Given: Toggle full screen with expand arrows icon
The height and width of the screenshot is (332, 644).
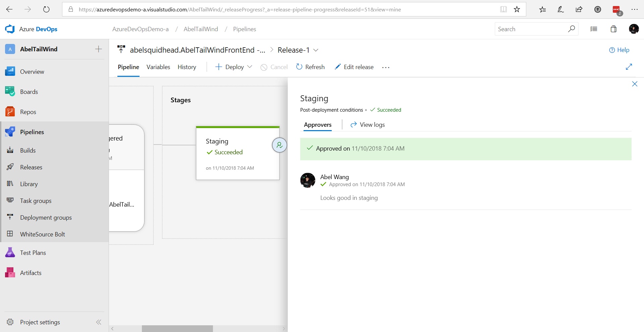Looking at the screenshot, I should click(629, 67).
